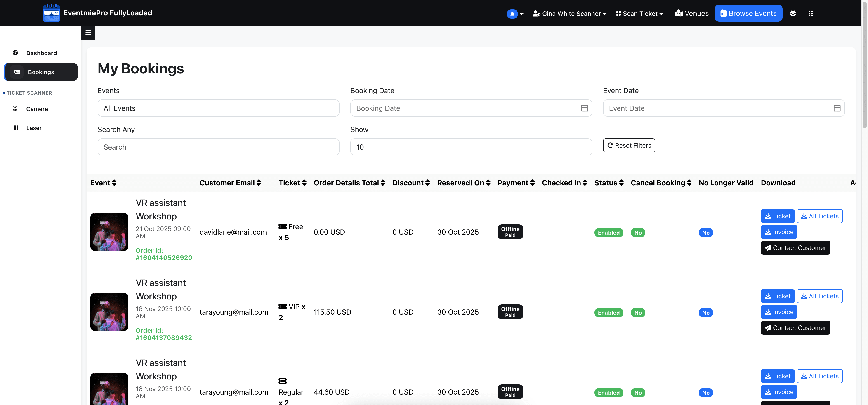Click the Dashboard gauge icon
The image size is (868, 405).
coord(15,53)
